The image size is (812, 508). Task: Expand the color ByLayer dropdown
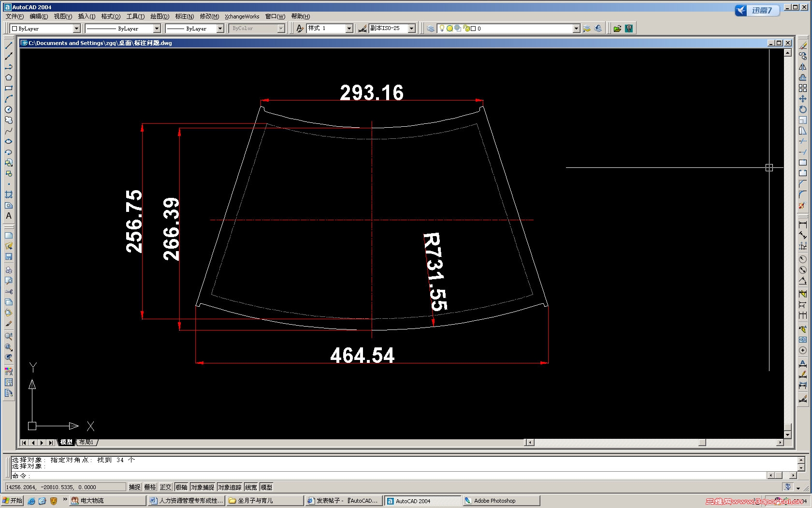coord(76,29)
